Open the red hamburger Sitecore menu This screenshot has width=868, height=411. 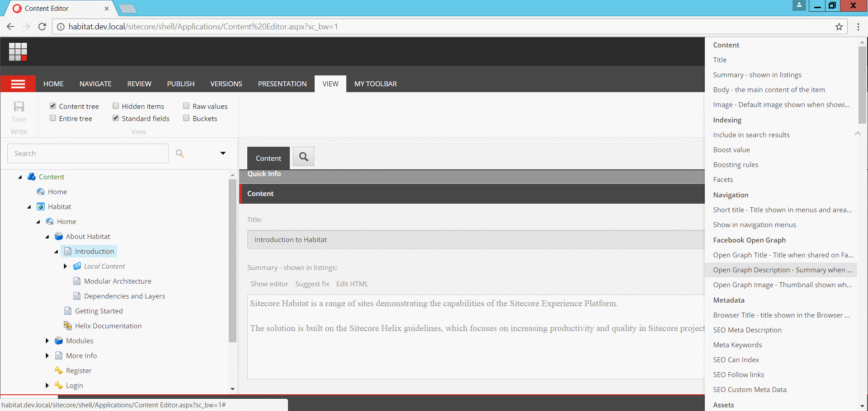(18, 84)
